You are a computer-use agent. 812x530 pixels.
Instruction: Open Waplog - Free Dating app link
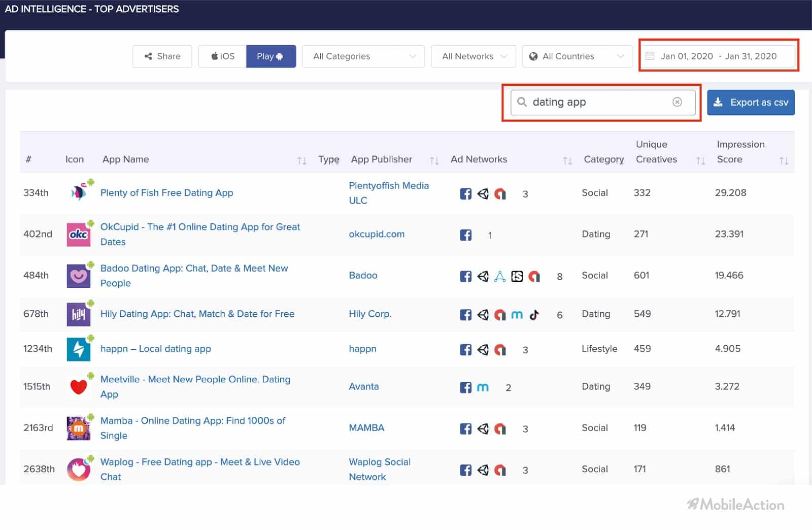200,470
